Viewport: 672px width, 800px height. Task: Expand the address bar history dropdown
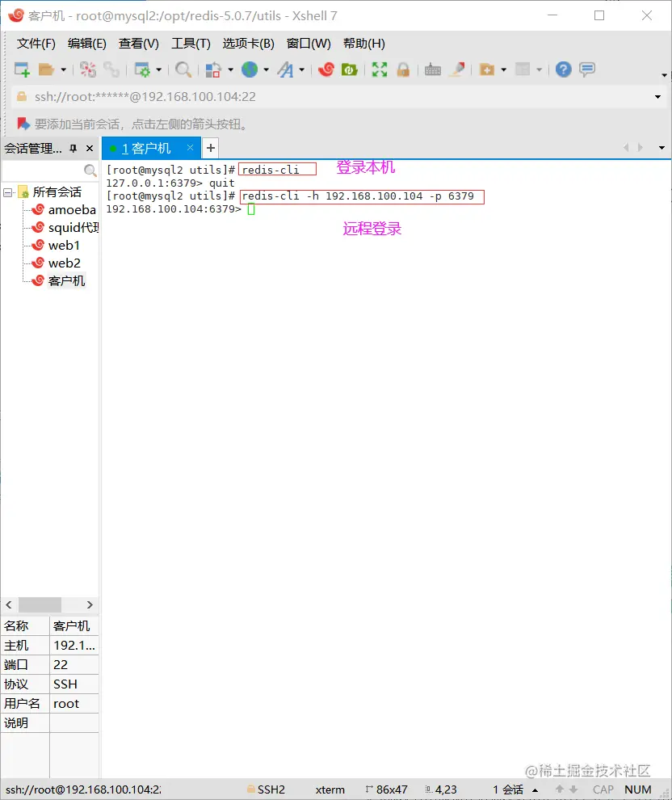click(x=657, y=96)
